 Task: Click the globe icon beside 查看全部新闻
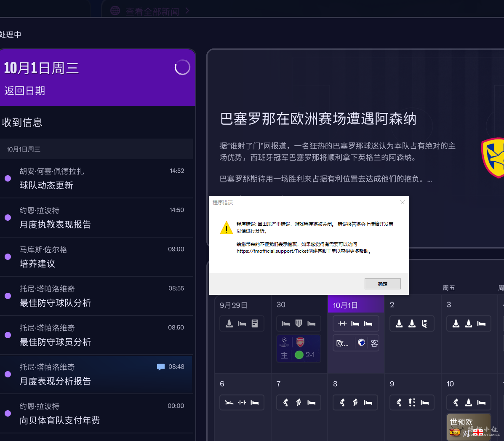click(x=115, y=11)
